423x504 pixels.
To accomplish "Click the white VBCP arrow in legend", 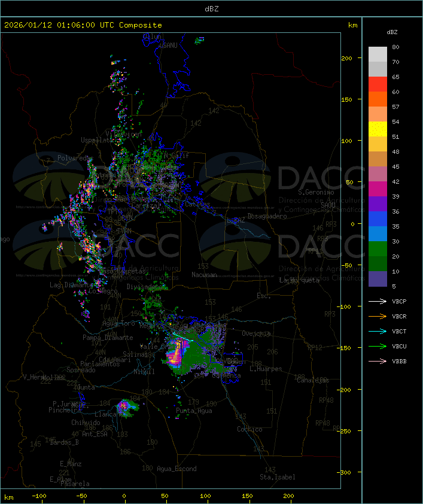I will (x=378, y=302).
